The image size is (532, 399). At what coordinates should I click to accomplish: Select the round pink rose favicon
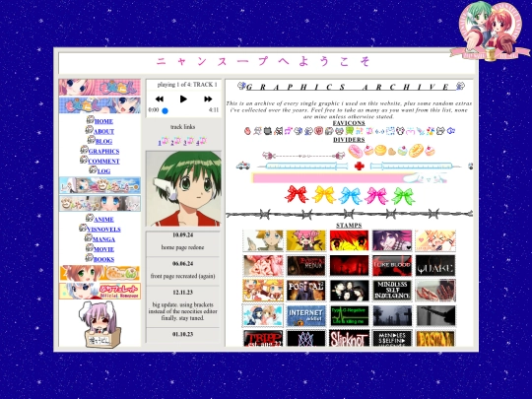[318, 131]
